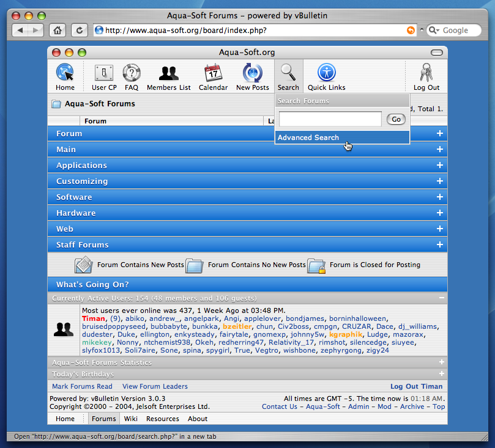Click the orange RSS icon in address bar
Screen dimensions: 495x448
pyautogui.click(x=411, y=31)
